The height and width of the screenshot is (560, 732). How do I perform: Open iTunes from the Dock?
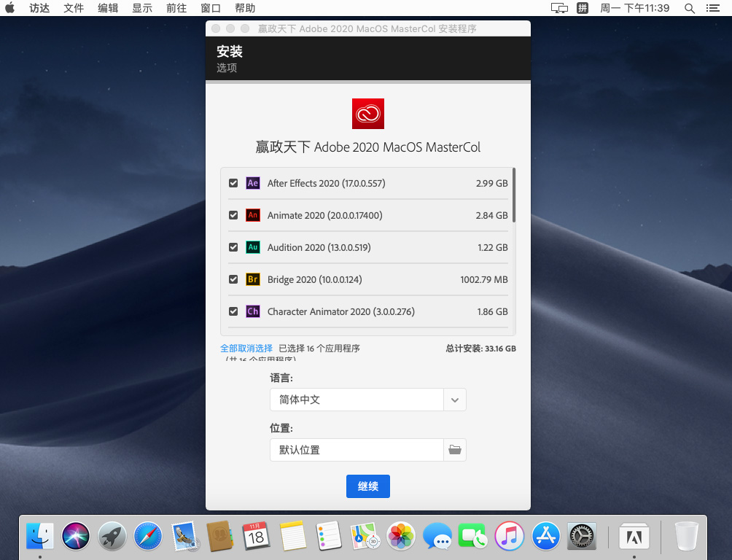pyautogui.click(x=509, y=536)
